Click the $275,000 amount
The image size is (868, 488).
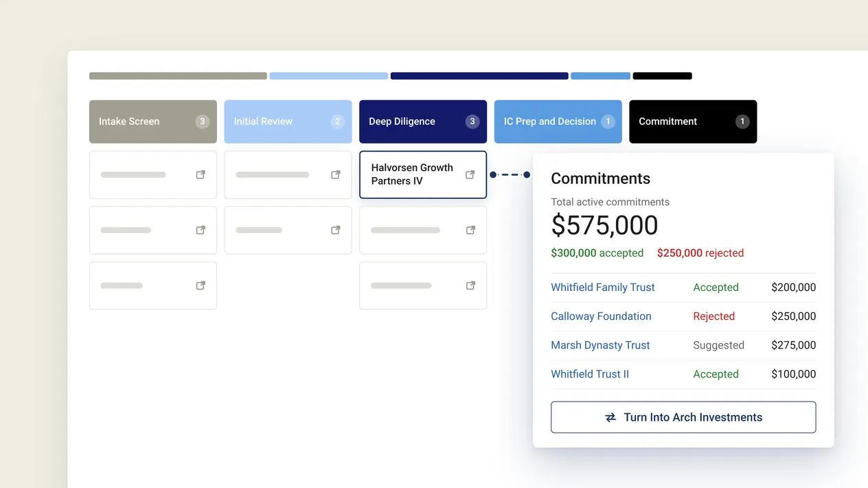tap(793, 345)
